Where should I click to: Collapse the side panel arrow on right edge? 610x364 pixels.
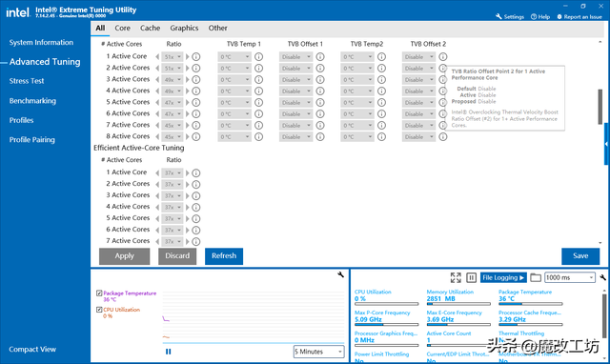pyautogui.click(x=606, y=144)
